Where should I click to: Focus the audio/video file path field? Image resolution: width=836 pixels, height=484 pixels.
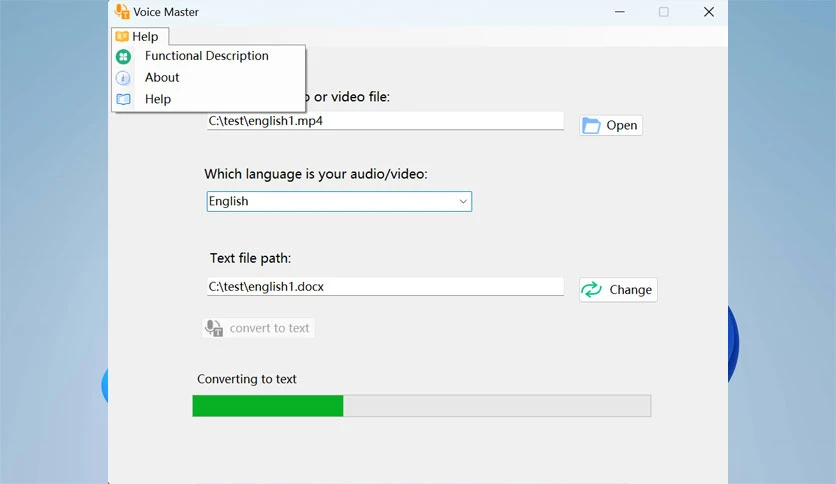click(385, 121)
